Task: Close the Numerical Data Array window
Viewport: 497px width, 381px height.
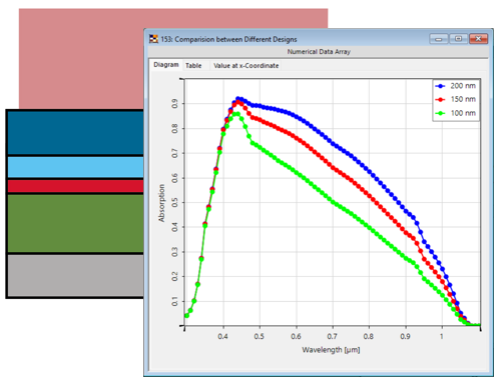Action: 478,39
